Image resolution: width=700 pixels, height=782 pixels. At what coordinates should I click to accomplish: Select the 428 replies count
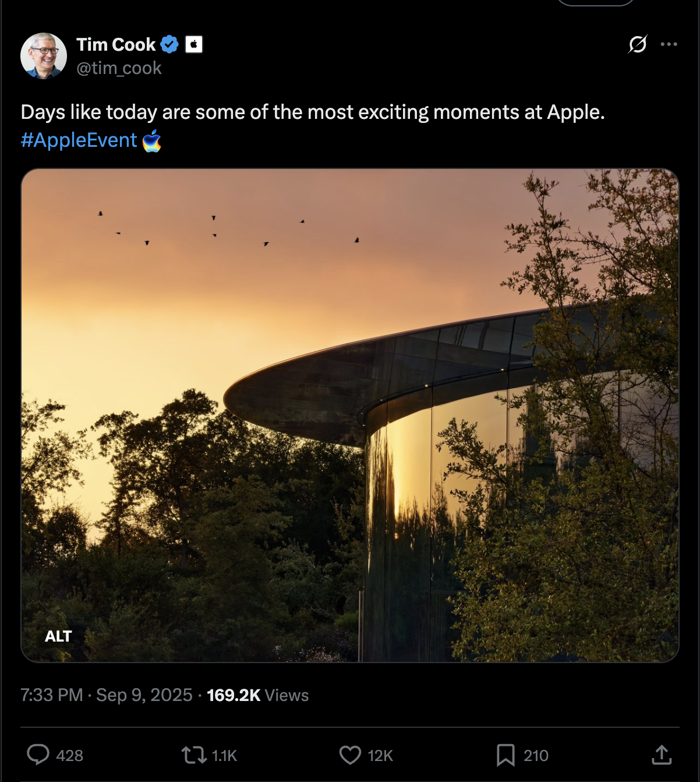pos(69,755)
